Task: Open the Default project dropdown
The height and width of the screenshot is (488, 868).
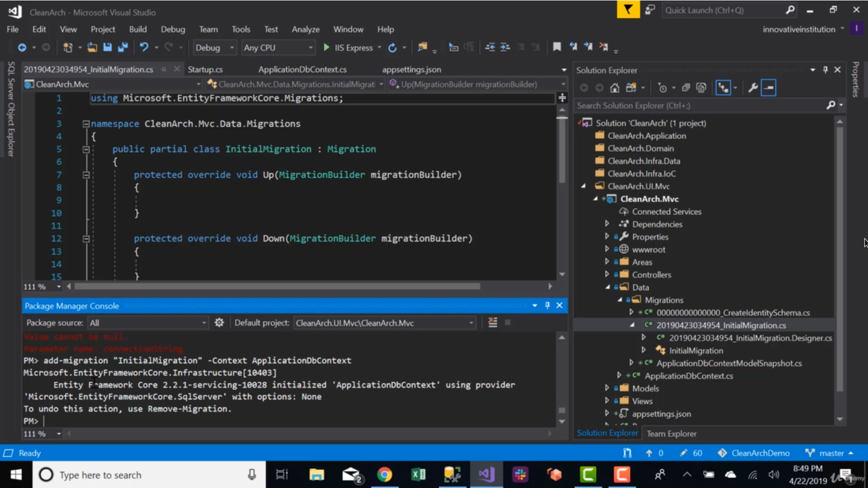Action: point(385,322)
